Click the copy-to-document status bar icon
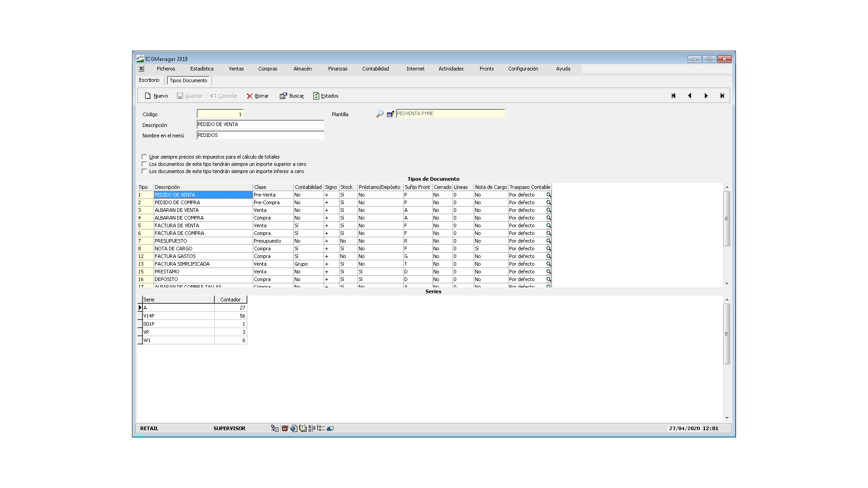This screenshot has height=488, width=868. [x=274, y=428]
